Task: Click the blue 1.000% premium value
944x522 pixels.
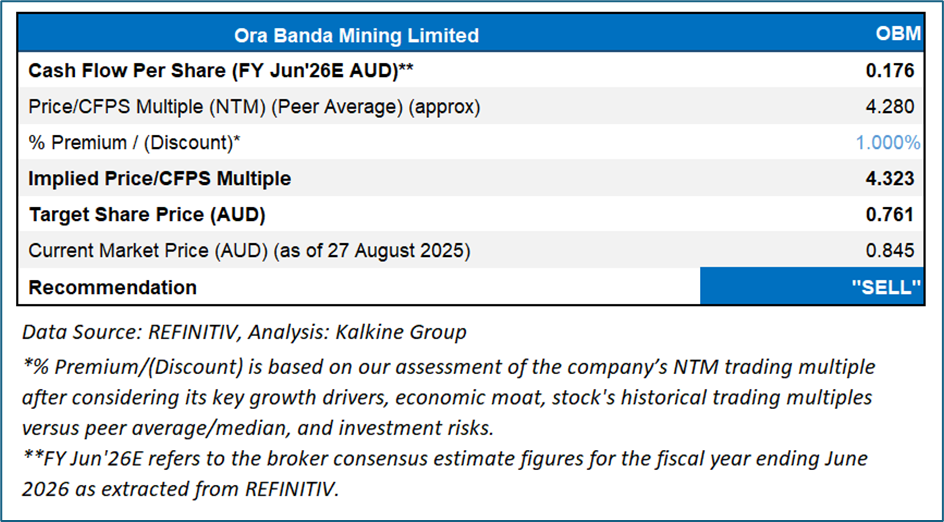Action: point(887,143)
